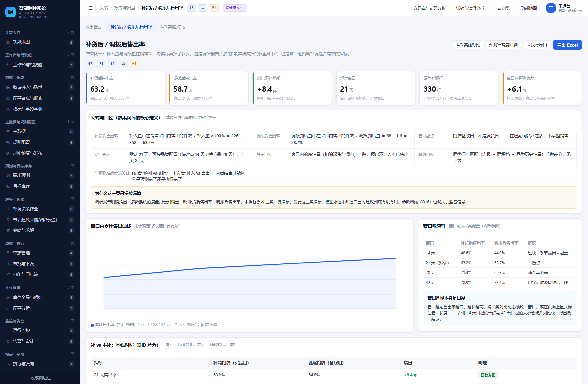Click the hamburger menu toggle icon

[91, 8]
